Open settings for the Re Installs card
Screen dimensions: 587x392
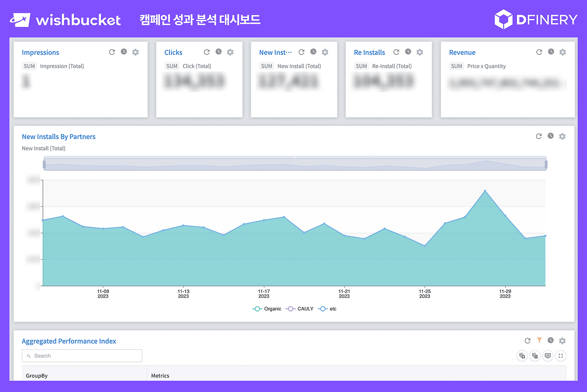click(420, 52)
